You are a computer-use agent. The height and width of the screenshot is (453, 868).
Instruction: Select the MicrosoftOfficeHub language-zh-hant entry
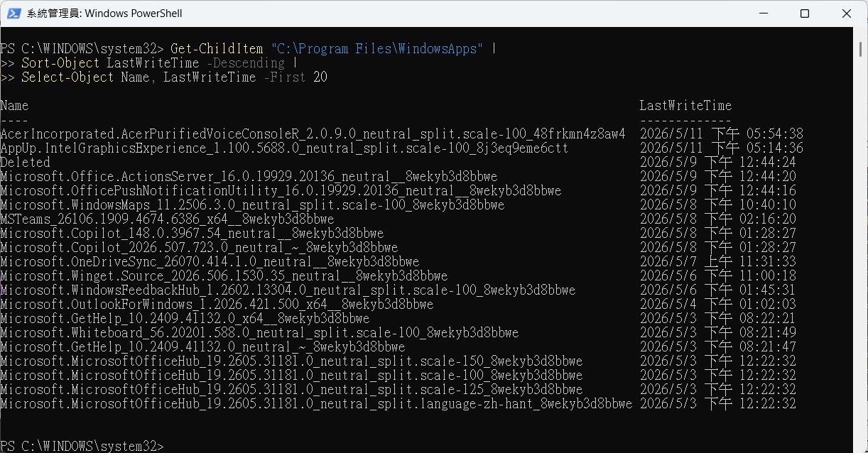(316, 403)
